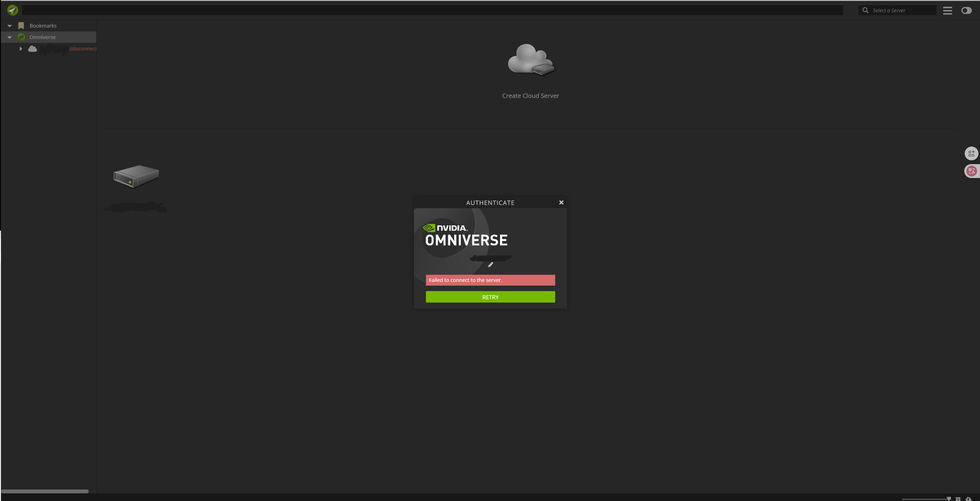This screenshot has height=501, width=980.
Task: Click the green Omniverse ring icon
Action: (x=21, y=37)
